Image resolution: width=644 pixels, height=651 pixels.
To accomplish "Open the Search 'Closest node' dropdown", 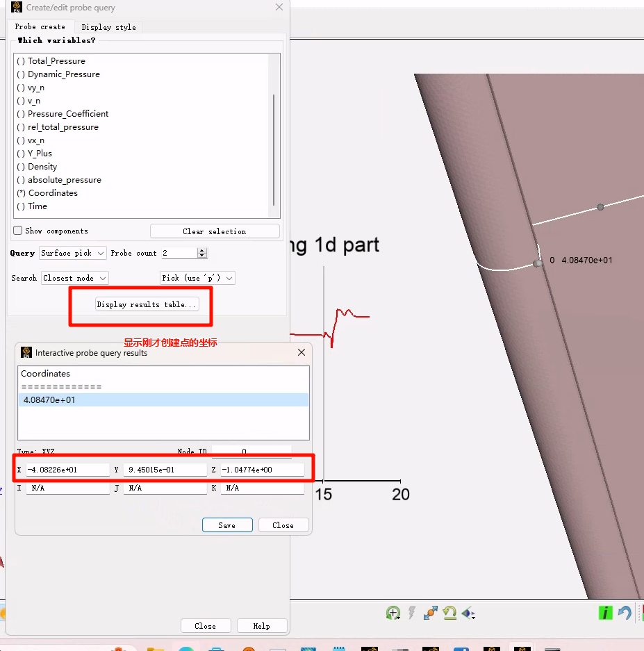I will click(x=75, y=278).
